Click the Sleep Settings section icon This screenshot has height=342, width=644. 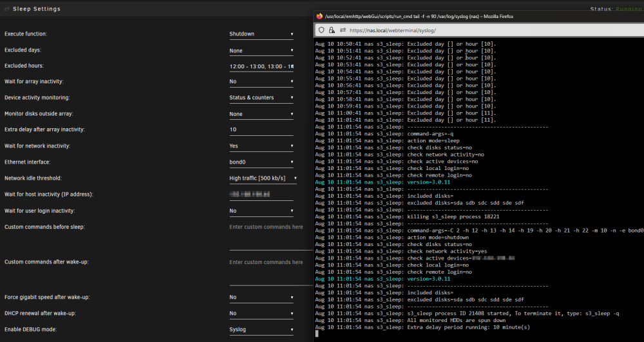coord(7,8)
